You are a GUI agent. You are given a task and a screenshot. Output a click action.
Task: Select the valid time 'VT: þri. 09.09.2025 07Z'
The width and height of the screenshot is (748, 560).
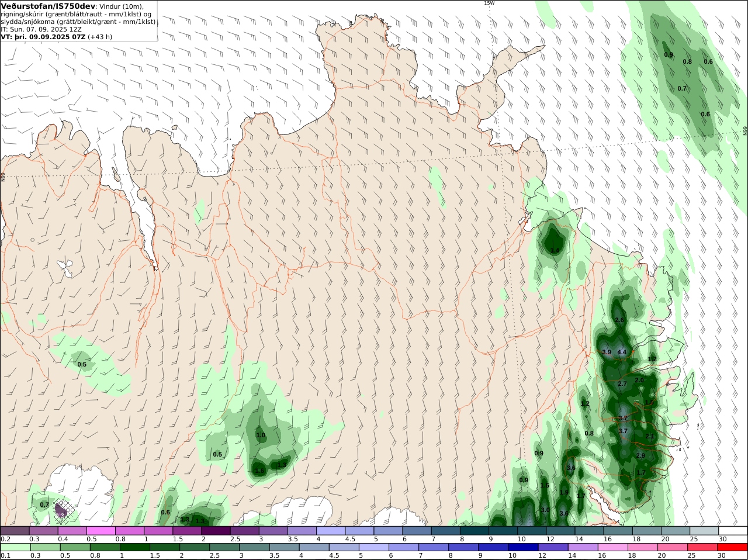point(43,37)
